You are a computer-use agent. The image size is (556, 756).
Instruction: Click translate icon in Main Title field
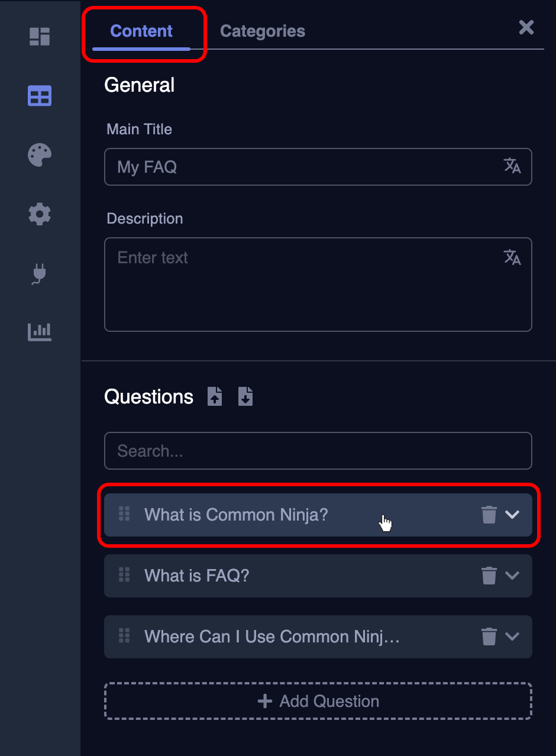pos(512,166)
